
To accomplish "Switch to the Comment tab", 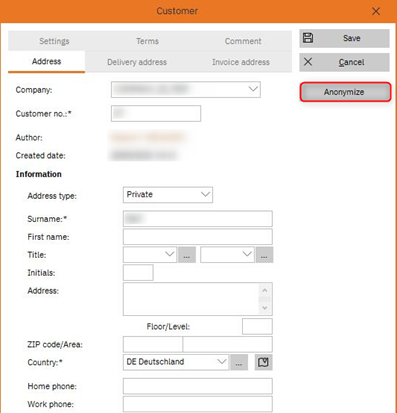I will point(243,41).
